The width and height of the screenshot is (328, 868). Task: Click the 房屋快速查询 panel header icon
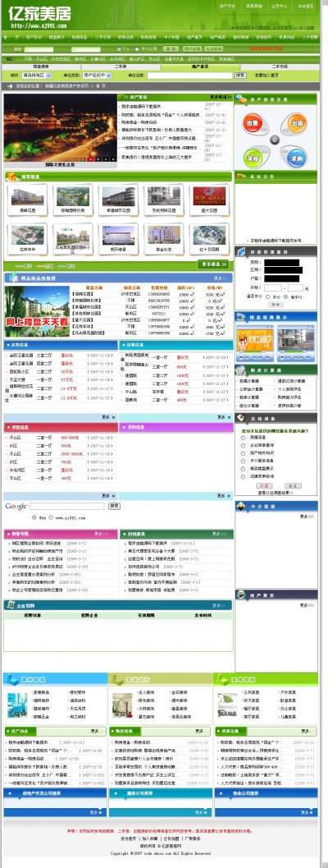point(240,252)
